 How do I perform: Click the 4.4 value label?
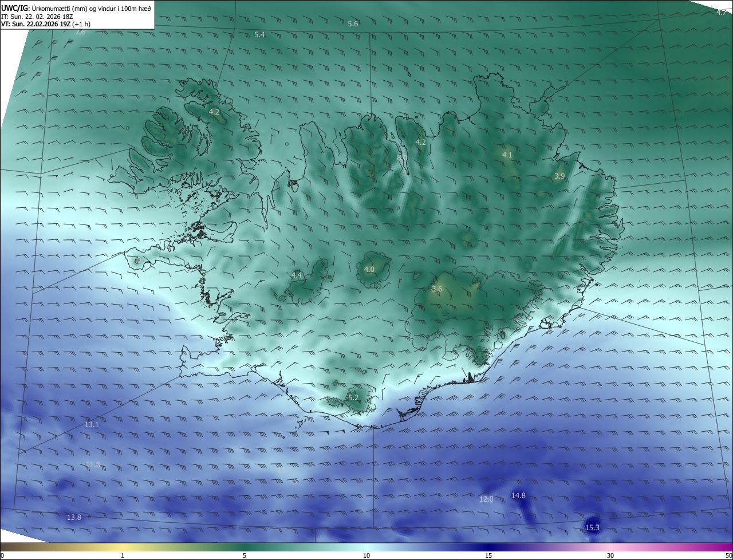[x=297, y=275]
